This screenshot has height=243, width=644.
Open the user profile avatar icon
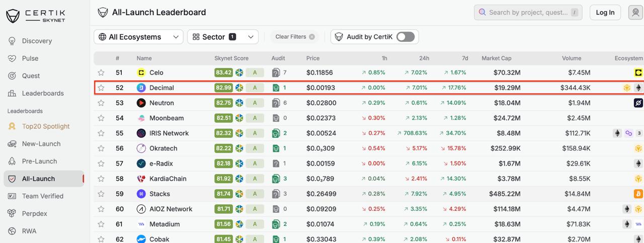[x=635, y=13]
